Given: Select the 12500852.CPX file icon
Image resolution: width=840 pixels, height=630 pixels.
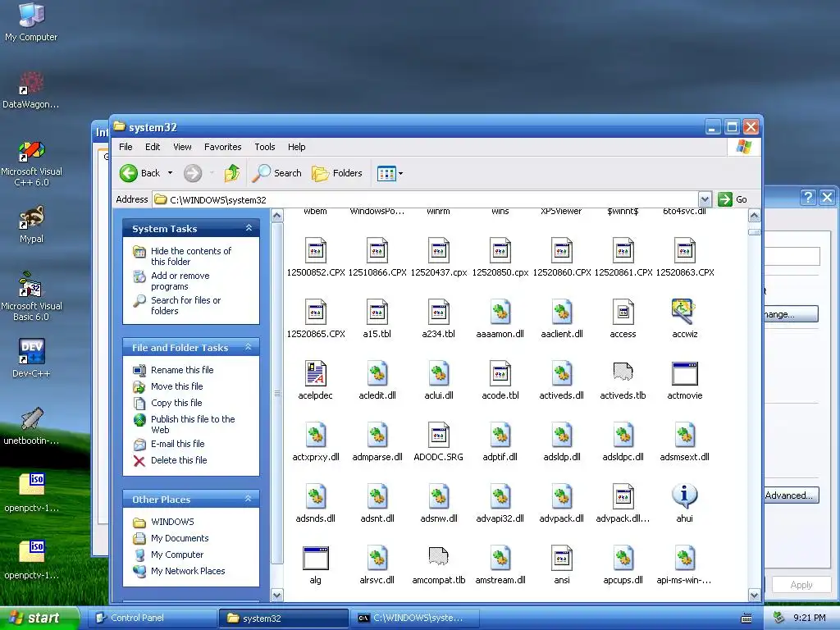Looking at the screenshot, I should 316,251.
